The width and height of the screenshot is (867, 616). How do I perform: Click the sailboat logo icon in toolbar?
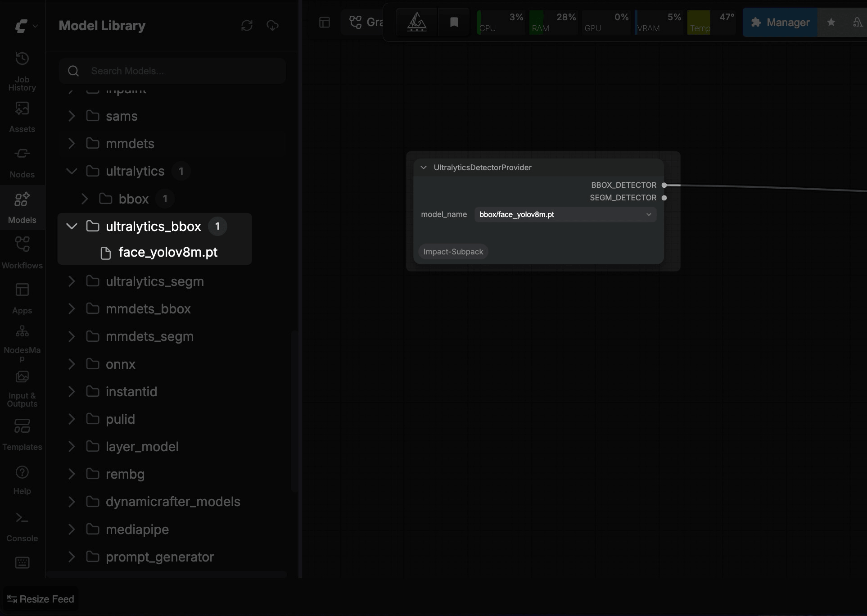point(417,22)
